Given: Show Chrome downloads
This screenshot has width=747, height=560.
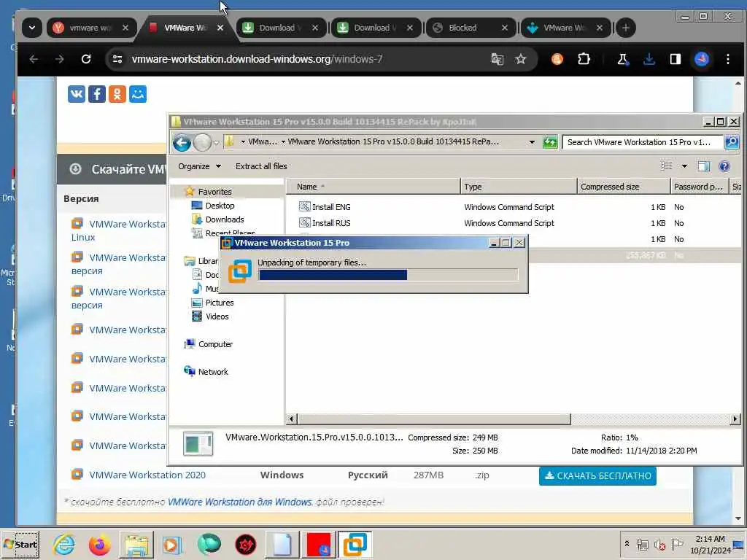Looking at the screenshot, I should [649, 59].
